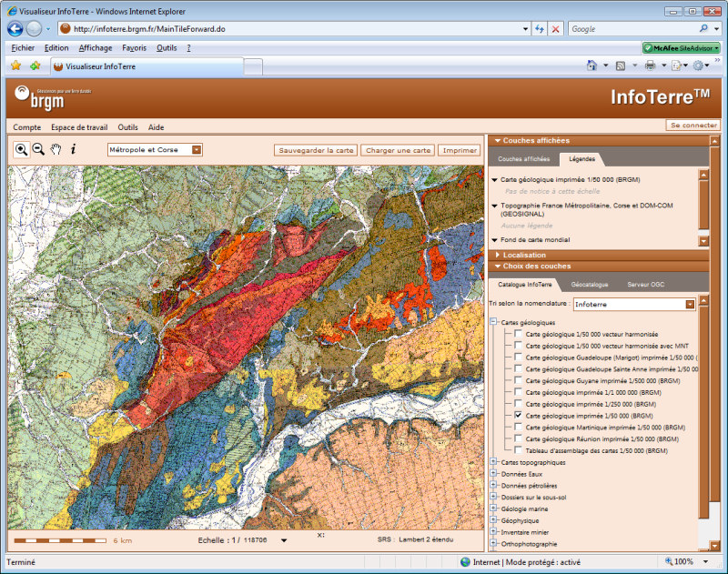Click Sauvegarder la carte button

point(316,150)
